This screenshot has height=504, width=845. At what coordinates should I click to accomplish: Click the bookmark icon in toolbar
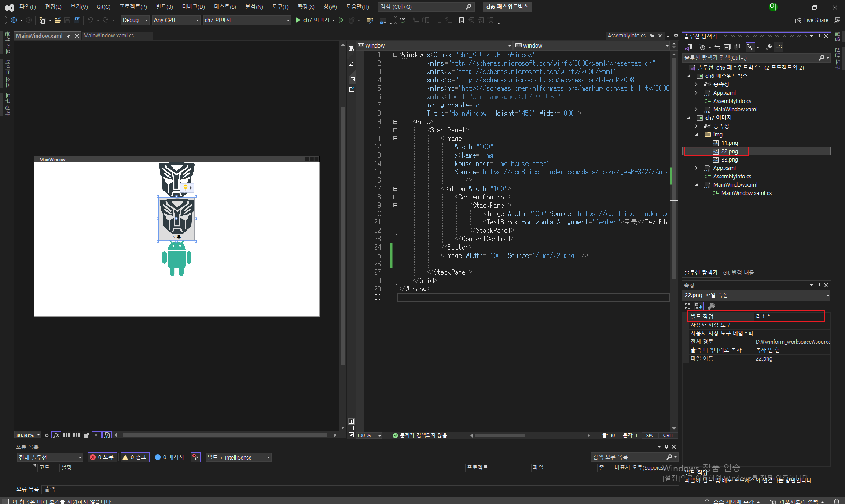click(x=461, y=20)
